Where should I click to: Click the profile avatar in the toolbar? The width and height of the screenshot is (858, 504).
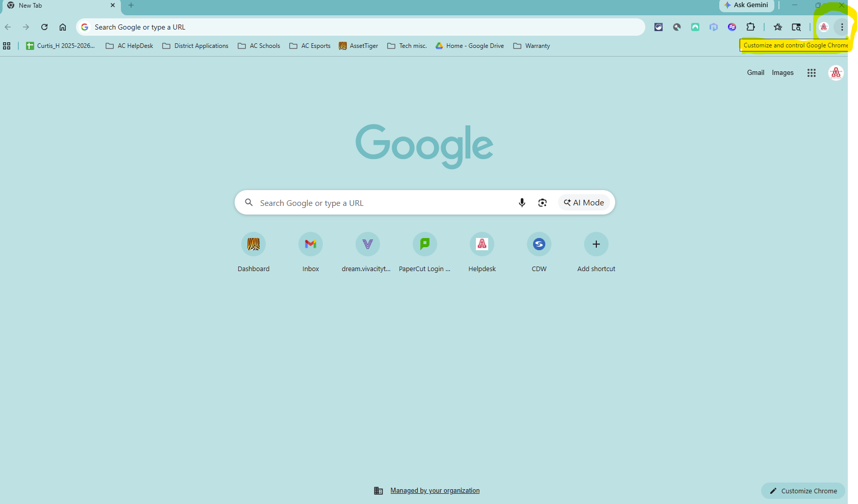pos(824,27)
